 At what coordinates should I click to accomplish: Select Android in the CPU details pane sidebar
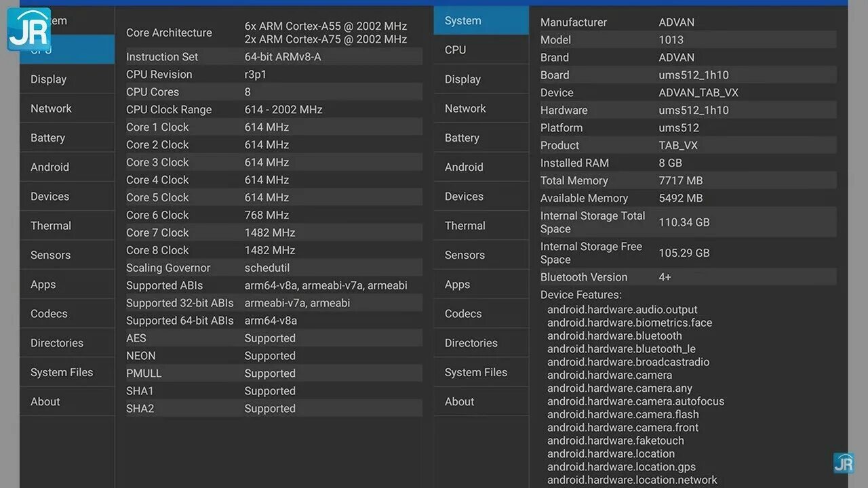point(67,167)
